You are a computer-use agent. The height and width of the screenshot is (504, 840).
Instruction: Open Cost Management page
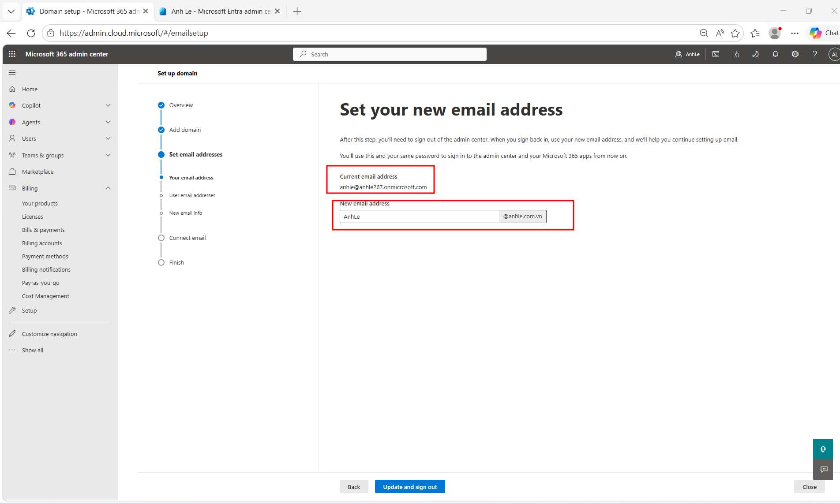point(45,296)
